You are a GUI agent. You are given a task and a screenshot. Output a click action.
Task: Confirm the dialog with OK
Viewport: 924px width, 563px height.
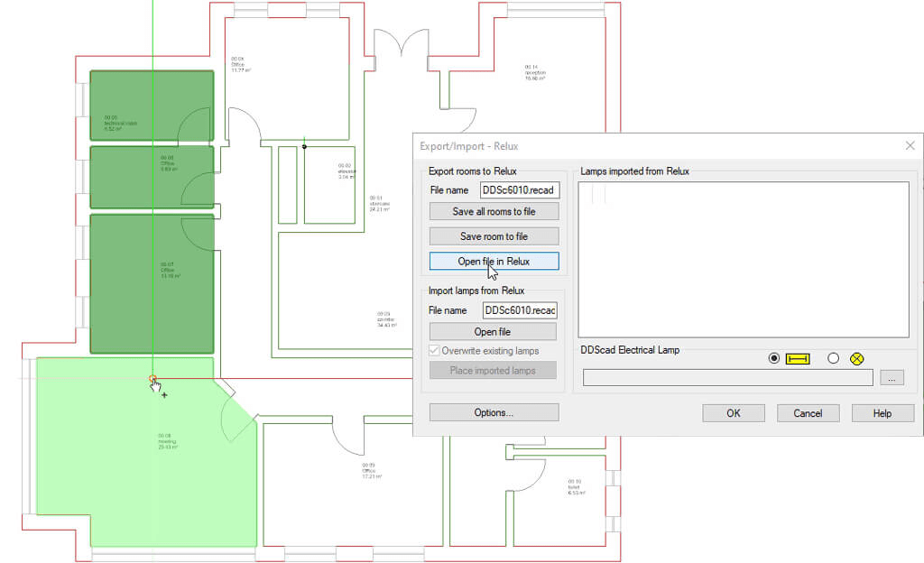[734, 412]
